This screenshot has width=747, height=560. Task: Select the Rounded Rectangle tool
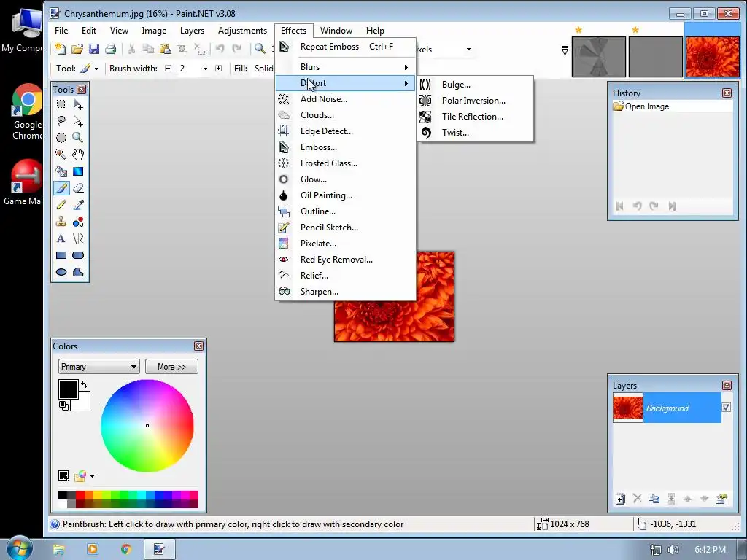(78, 255)
